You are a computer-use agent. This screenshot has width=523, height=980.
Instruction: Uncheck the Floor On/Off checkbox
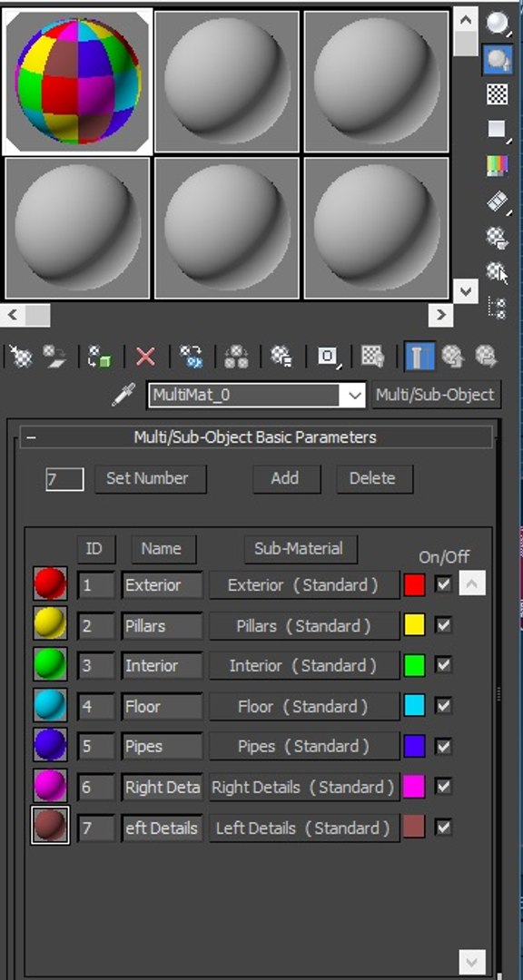(443, 706)
